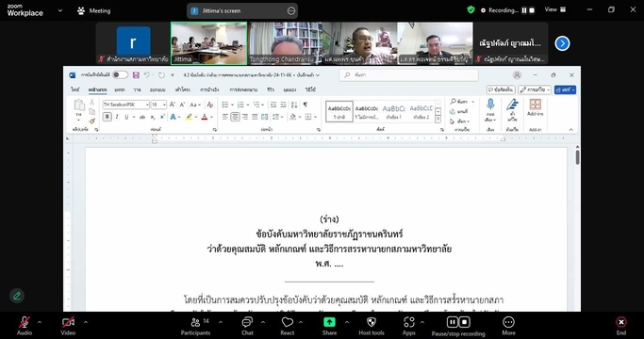
Task: Open the View menu in Zoom
Action: [x=555, y=9]
